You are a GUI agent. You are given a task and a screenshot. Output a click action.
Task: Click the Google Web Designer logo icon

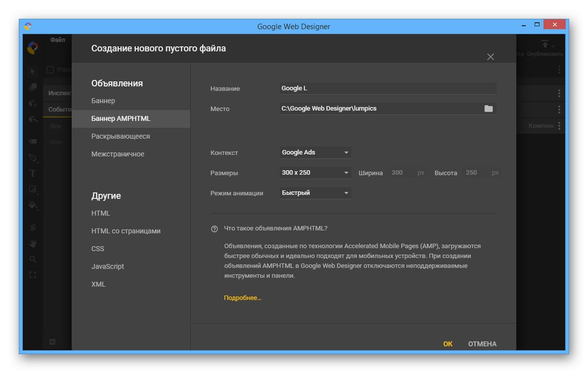(33, 48)
